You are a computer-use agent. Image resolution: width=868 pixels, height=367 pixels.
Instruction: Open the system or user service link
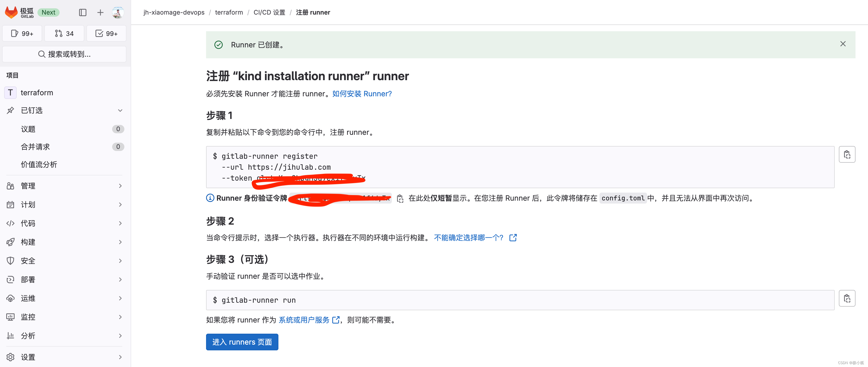click(x=309, y=320)
